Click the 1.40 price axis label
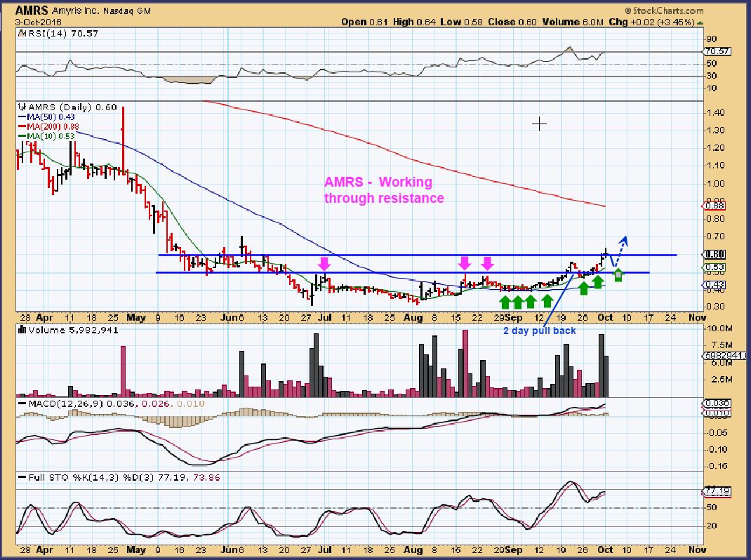Screen dimensions: 751x560 click(716, 112)
